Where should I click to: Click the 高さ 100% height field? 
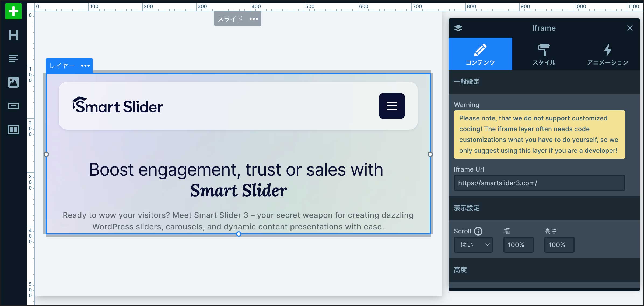point(559,245)
